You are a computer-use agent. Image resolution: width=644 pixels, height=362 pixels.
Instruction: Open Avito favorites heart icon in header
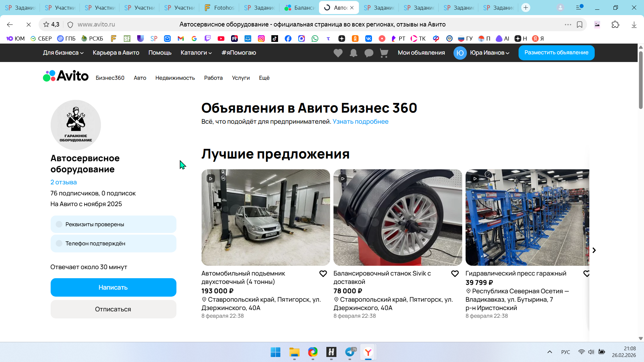[x=338, y=53]
